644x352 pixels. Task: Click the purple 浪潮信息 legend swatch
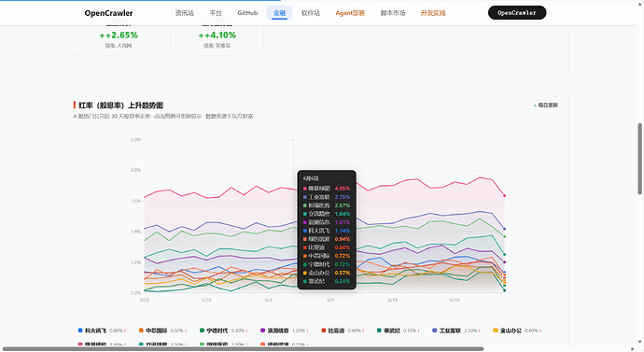[263, 331]
